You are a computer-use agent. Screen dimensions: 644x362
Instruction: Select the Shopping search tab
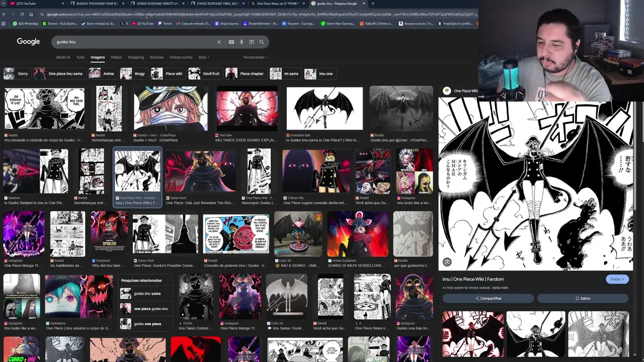pos(136,57)
